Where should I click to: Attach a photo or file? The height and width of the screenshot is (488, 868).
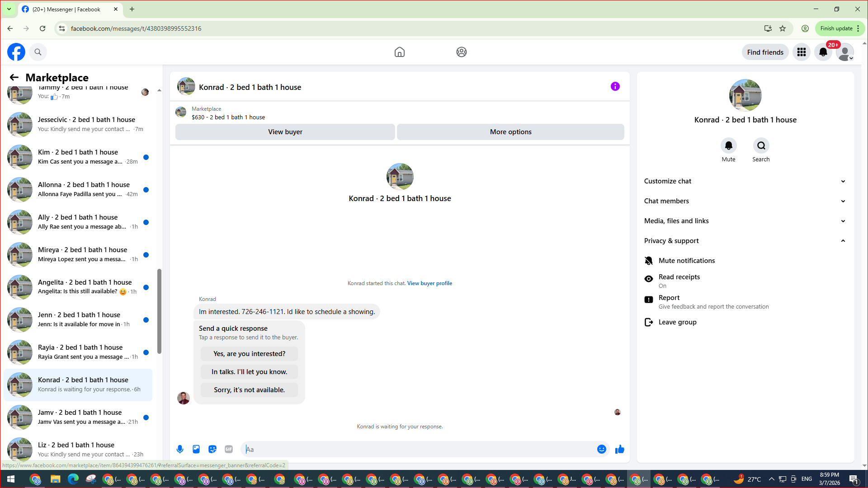pyautogui.click(x=196, y=449)
